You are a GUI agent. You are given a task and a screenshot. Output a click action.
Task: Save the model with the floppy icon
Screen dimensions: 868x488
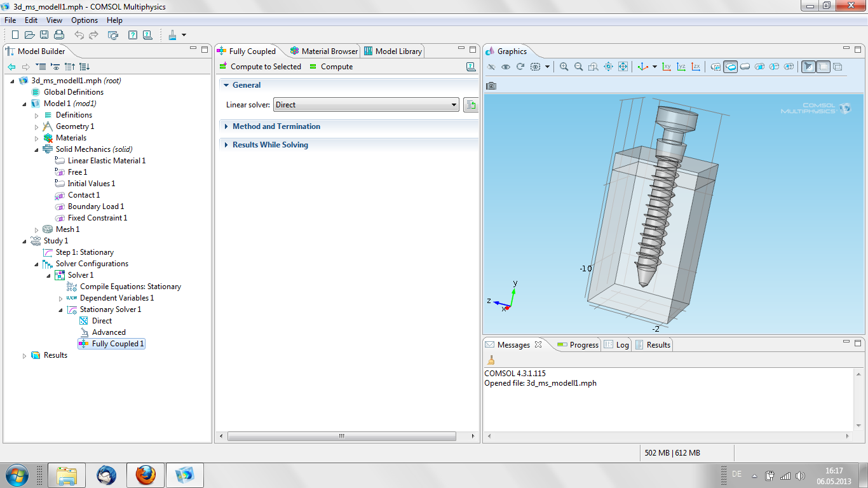point(44,35)
